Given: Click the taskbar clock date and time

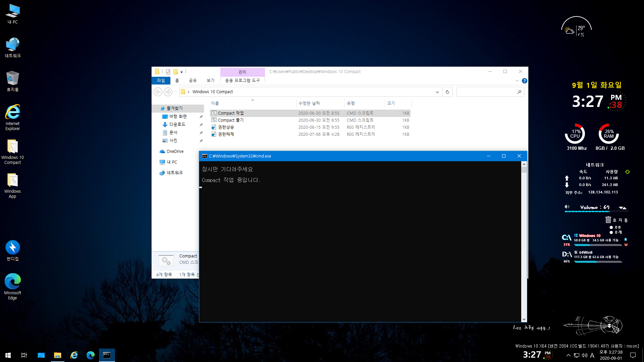Looking at the screenshot, I should pos(611,355).
